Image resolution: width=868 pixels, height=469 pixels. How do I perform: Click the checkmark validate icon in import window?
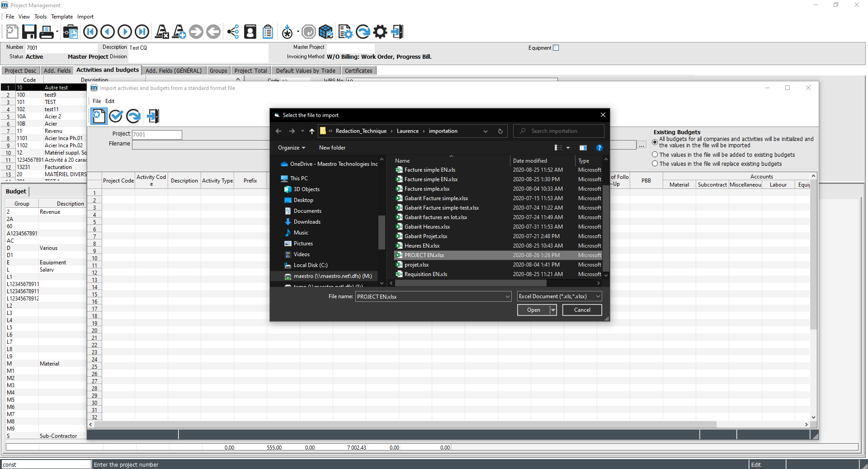(x=116, y=116)
